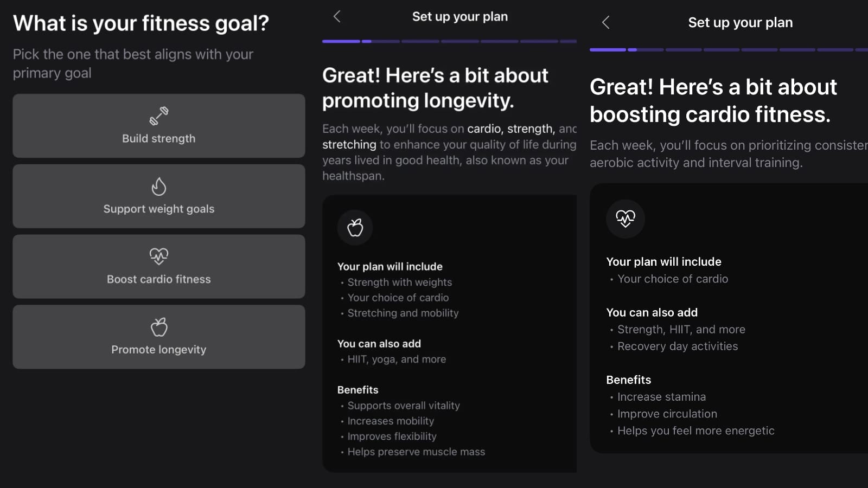Viewport: 868px width, 488px height.
Task: Click 'Strength with weights' in longevity plan
Action: (x=400, y=282)
